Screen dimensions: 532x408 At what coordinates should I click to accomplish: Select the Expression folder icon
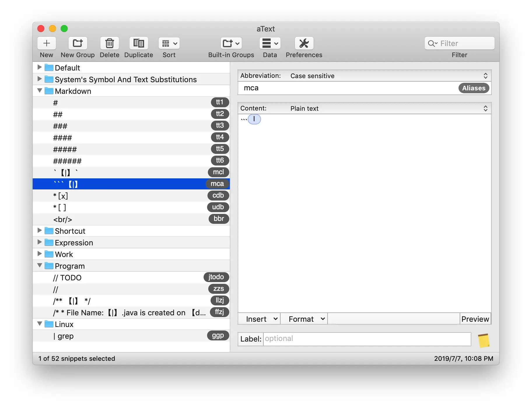pos(49,242)
